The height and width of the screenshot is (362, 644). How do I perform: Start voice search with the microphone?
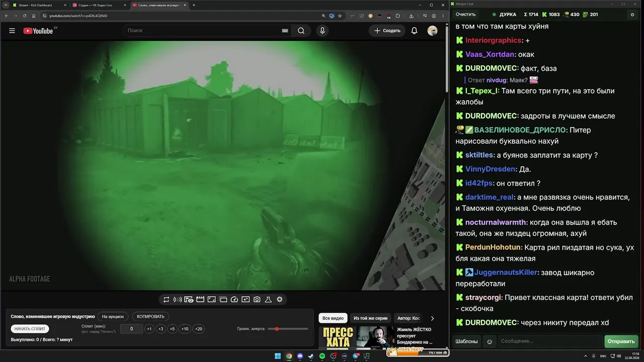[x=323, y=31]
